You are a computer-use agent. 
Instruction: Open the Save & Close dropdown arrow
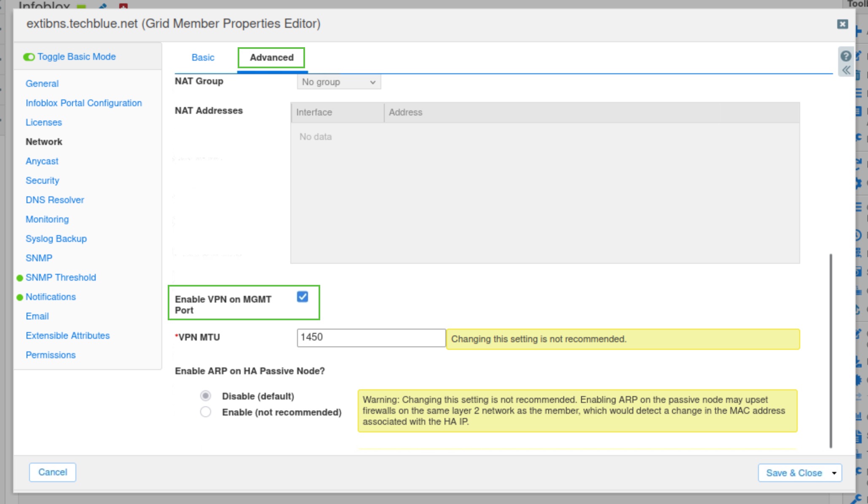pos(834,473)
